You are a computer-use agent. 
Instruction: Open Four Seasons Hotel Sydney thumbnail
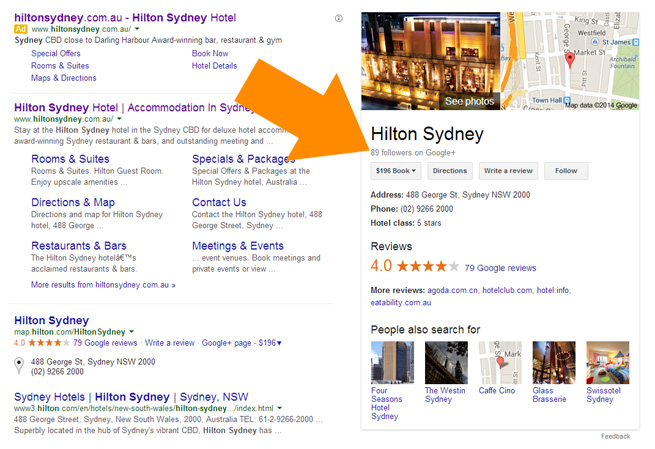tap(392, 363)
